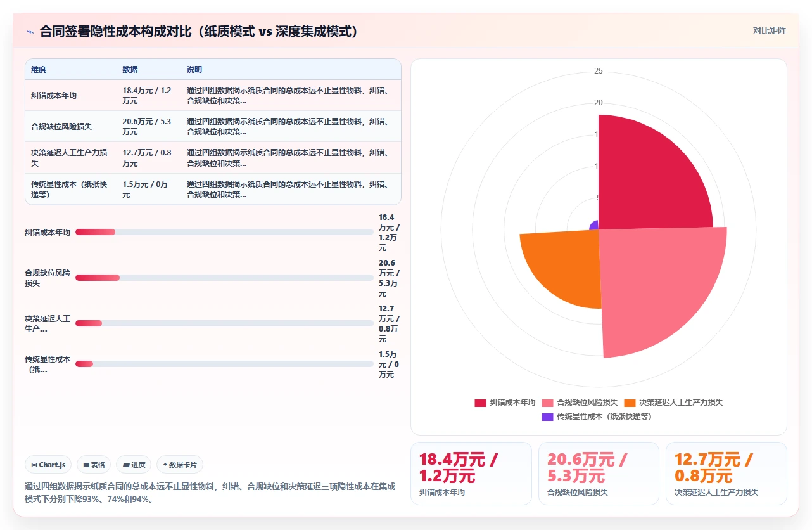The image size is (812, 530).
Task: Select the 表格 tag chip
Action: pos(94,465)
